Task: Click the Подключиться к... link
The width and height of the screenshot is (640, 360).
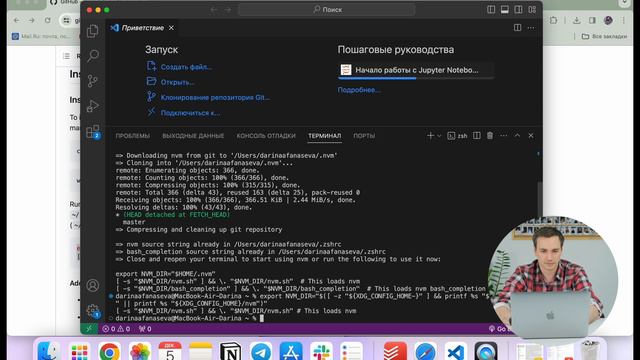Action: [x=190, y=113]
